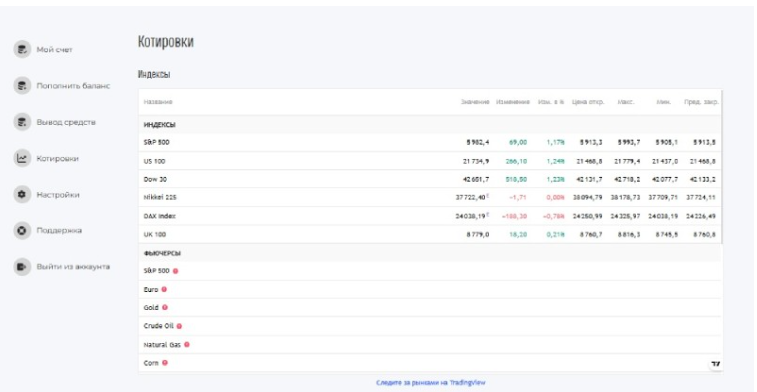Screen dimensions: 757x392
Task: Open the Настройки gear icon
Action: (x=22, y=195)
